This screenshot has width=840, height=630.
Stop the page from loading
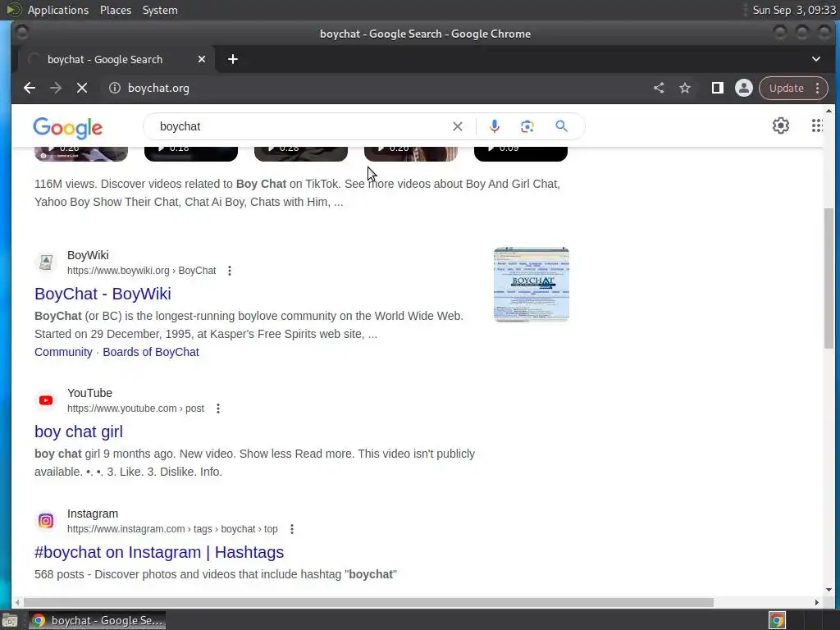[x=82, y=88]
